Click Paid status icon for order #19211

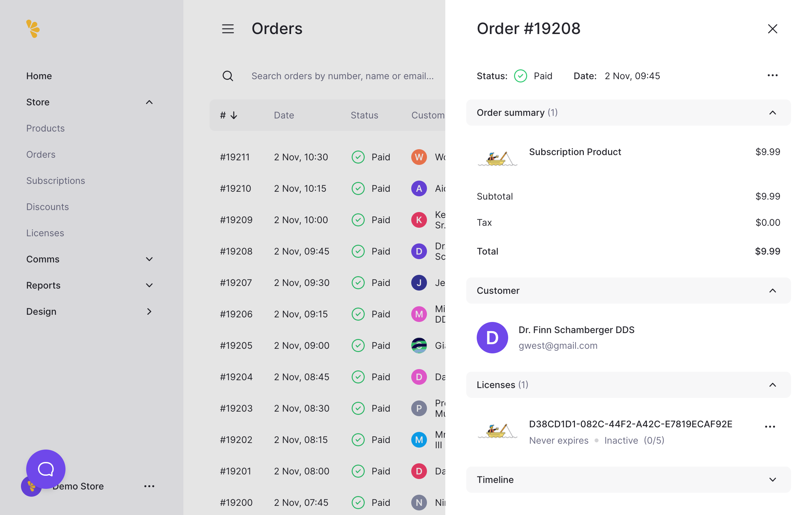pos(358,157)
